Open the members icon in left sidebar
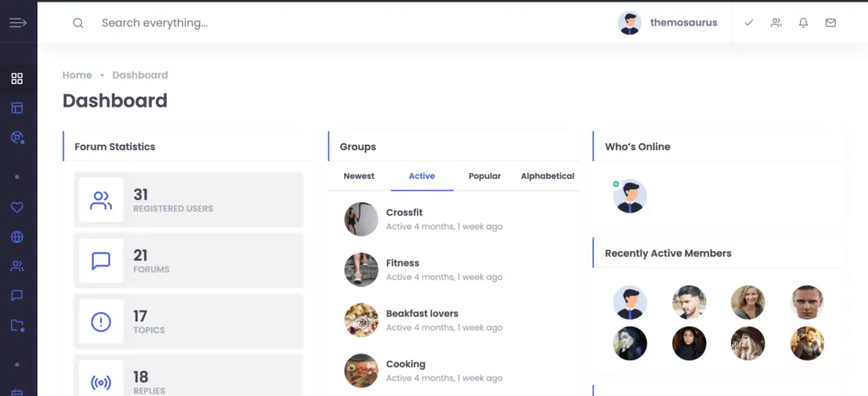This screenshot has height=396, width=868. pos(17,266)
